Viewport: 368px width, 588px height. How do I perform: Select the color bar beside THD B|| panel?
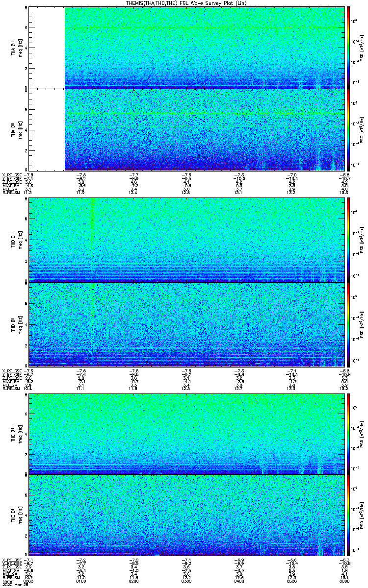point(349,324)
